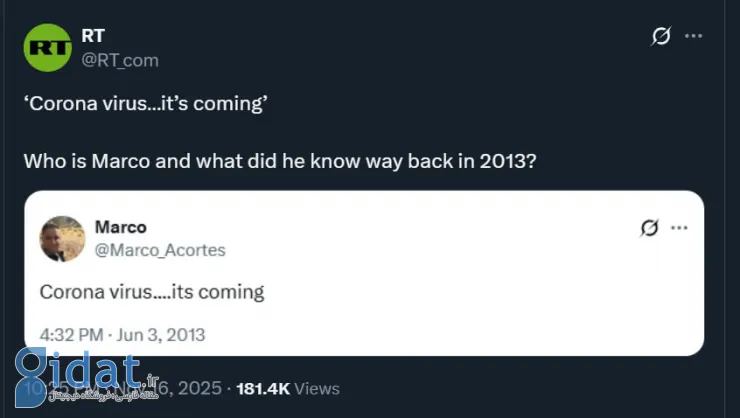Screen dimensions: 740x418
Task: Open the More menu on RT's post
Action: (x=693, y=36)
